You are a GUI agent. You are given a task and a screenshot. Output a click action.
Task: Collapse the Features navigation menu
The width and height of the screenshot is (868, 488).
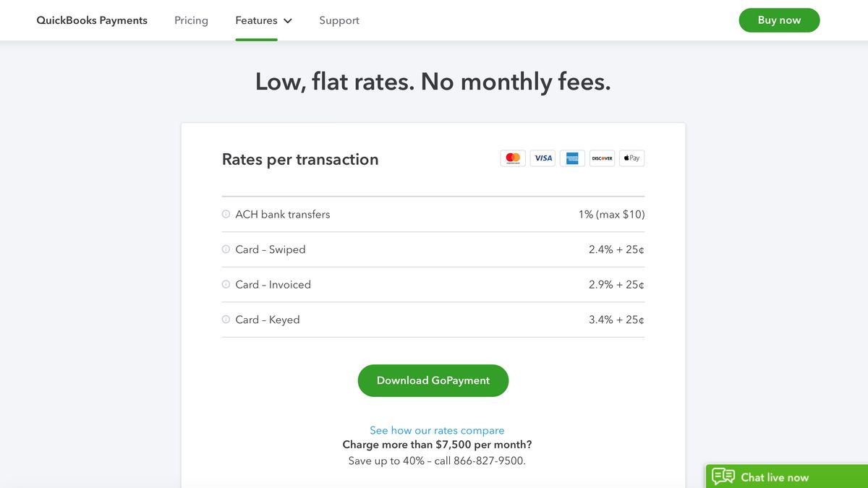pyautogui.click(x=263, y=20)
